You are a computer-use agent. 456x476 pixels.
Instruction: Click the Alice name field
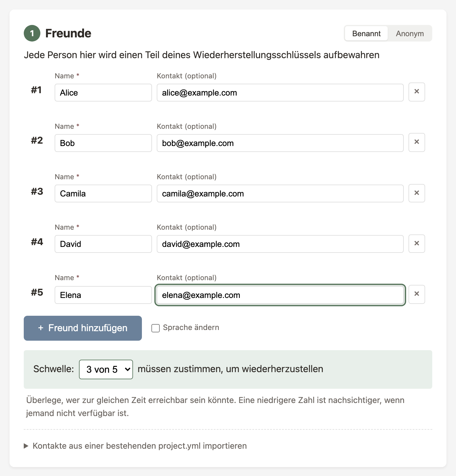[103, 93]
